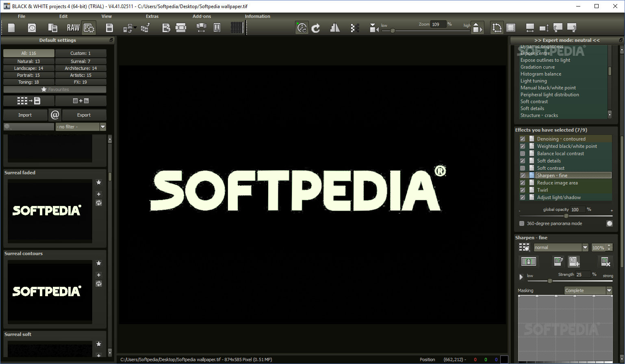Click the delete-mask X icon

coord(605,262)
